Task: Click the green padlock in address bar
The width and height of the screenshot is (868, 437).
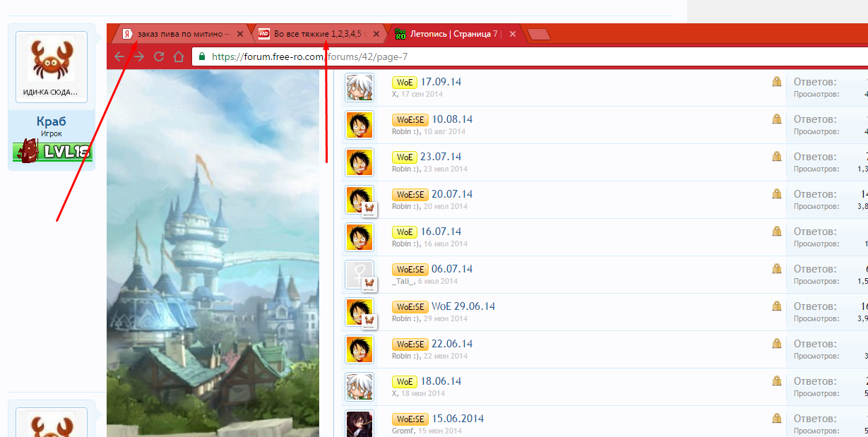Action: (x=202, y=56)
